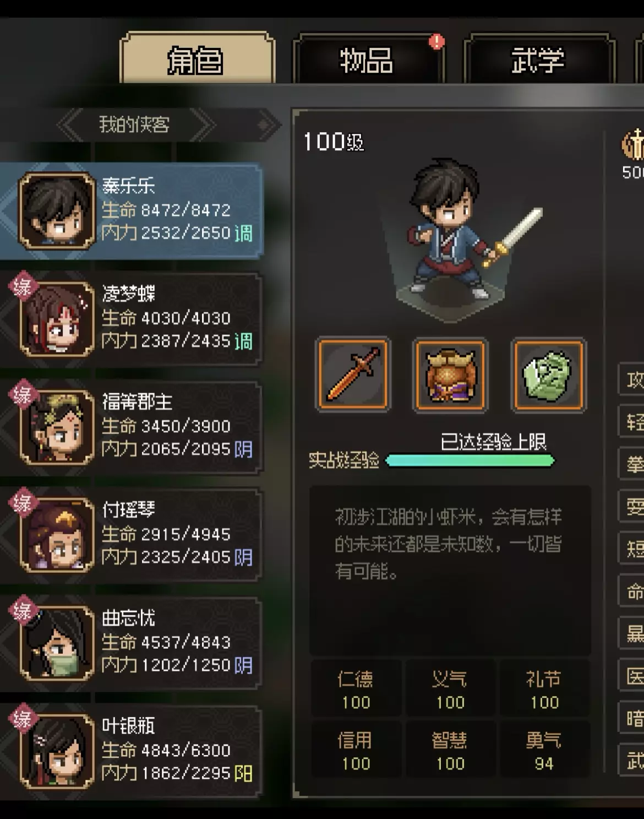Open the equipped sword weapon slot

click(x=353, y=375)
